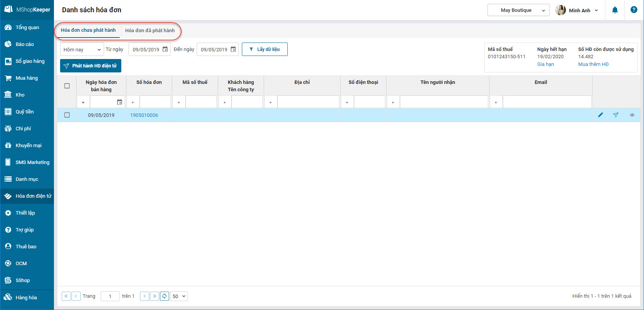
Task: Click the Thuê bao account icon
Action: point(8,247)
